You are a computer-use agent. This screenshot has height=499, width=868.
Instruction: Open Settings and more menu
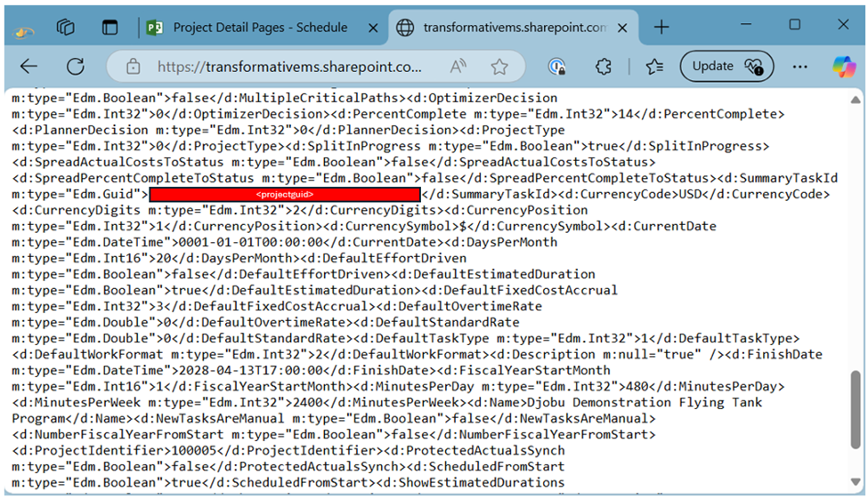pyautogui.click(x=800, y=67)
